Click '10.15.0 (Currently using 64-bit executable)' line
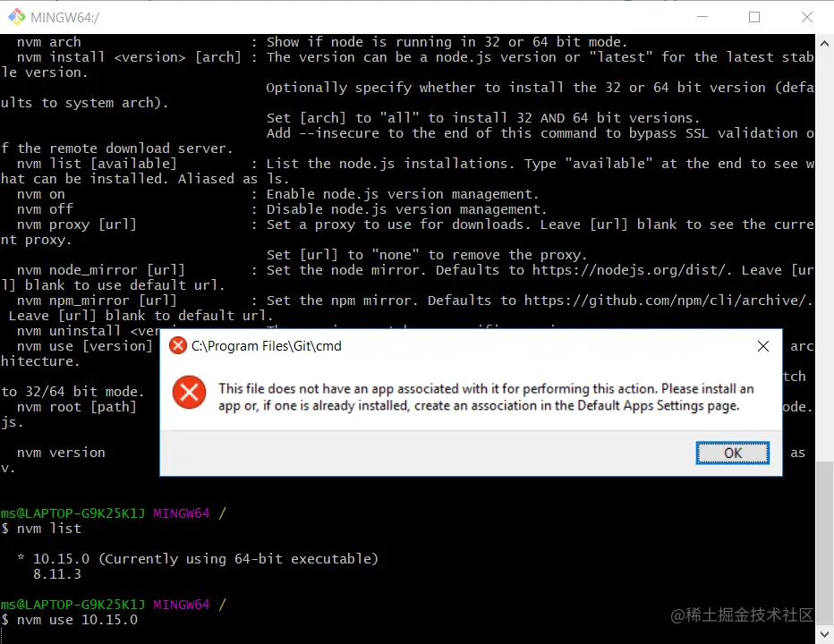This screenshot has height=644, width=834. tap(205, 558)
